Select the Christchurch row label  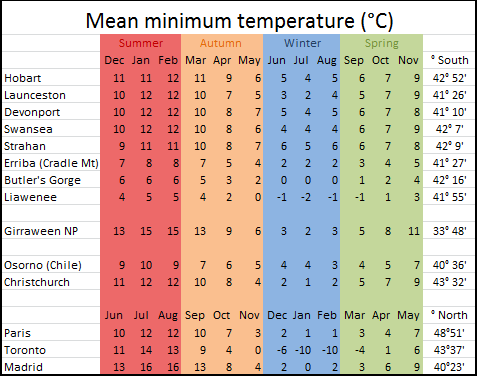coord(37,282)
